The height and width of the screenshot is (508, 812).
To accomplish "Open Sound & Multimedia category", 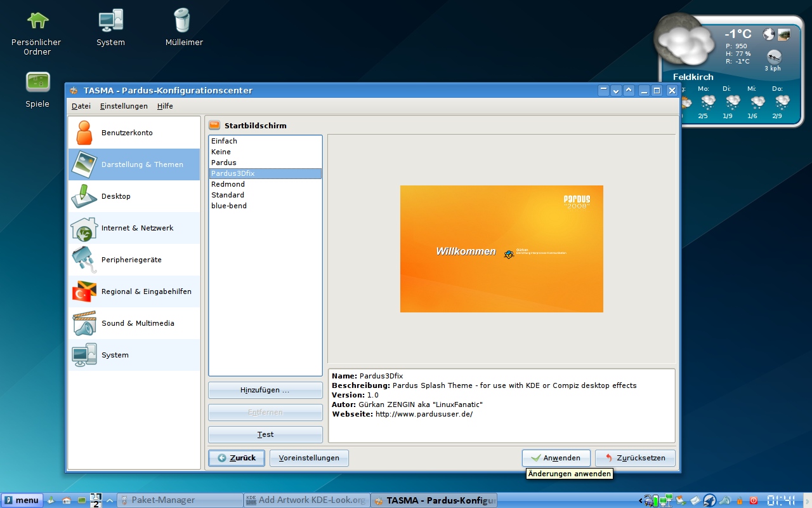I will click(x=134, y=323).
